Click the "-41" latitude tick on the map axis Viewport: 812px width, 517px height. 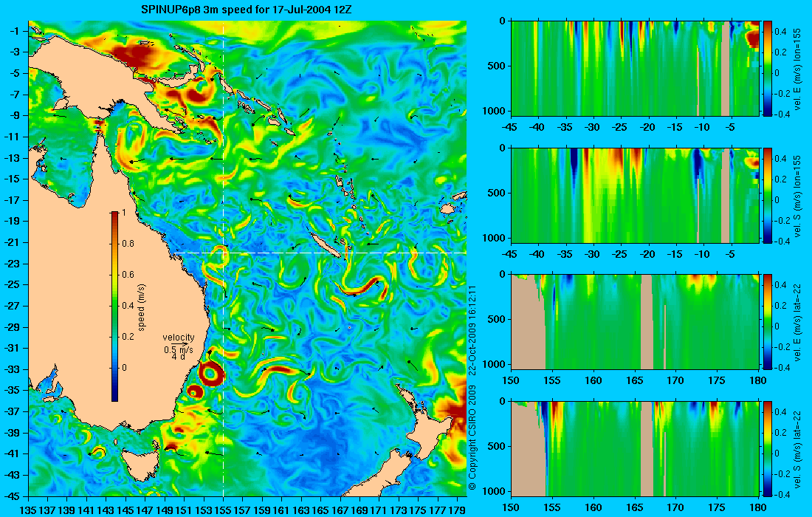tap(13, 453)
